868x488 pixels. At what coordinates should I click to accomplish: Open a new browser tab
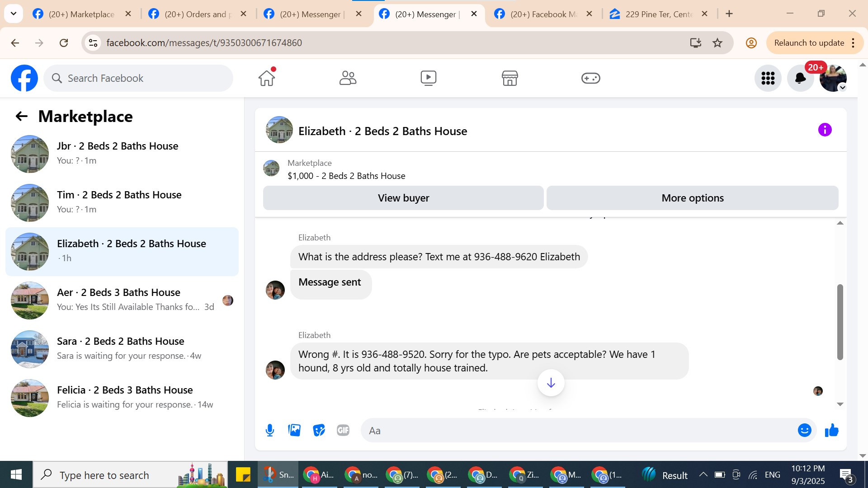(x=729, y=14)
